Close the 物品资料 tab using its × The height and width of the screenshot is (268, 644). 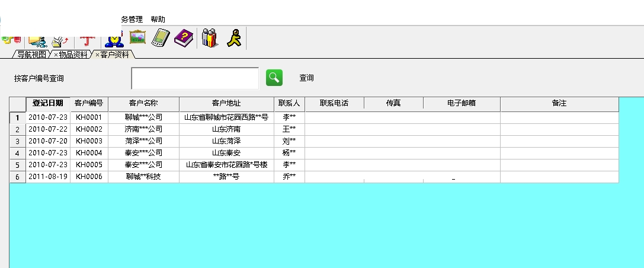[x=56, y=55]
